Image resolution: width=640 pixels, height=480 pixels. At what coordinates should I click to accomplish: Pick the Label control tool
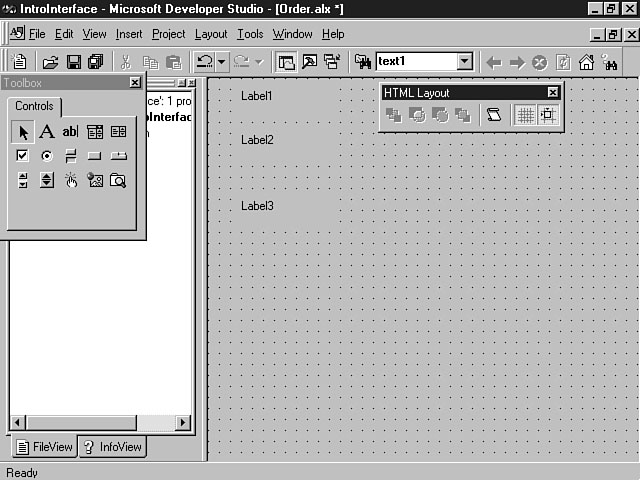[46, 131]
